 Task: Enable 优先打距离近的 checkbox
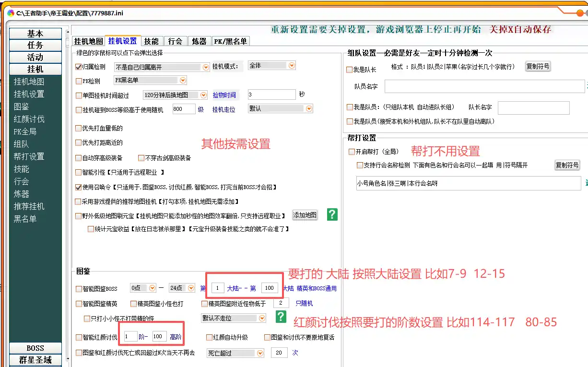point(79,142)
